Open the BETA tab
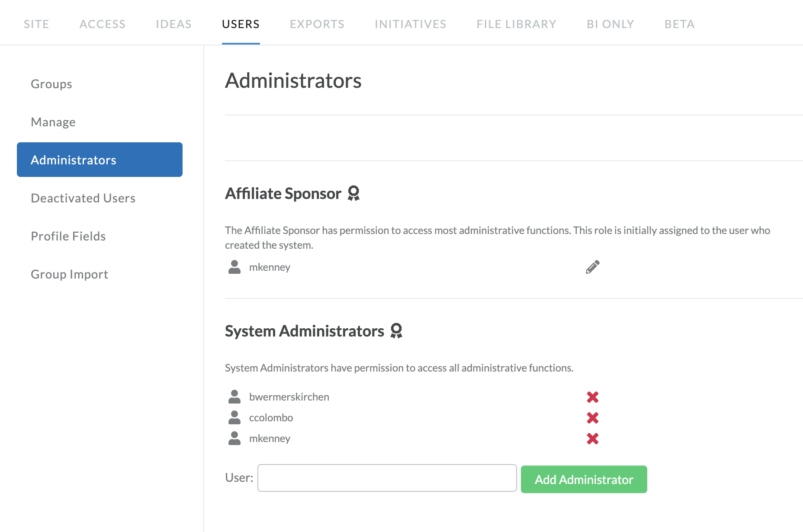Viewport: 803px width, 532px height. click(680, 24)
